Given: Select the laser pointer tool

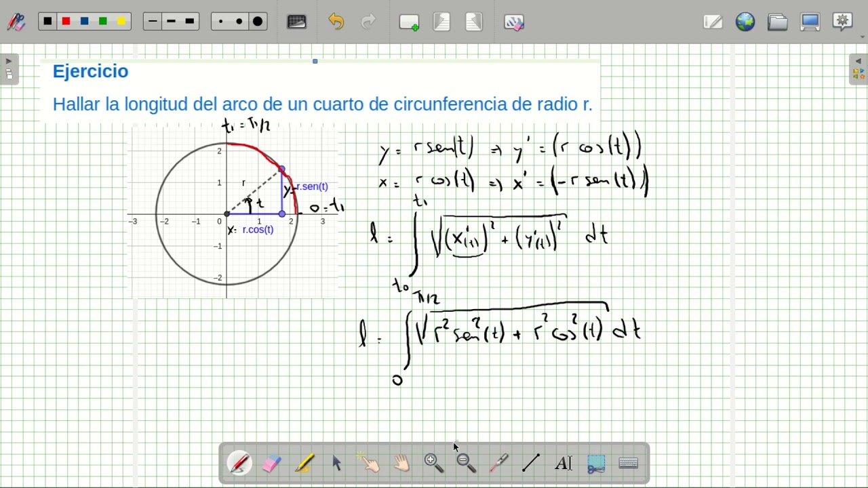Looking at the screenshot, I should pyautogui.click(x=499, y=463).
